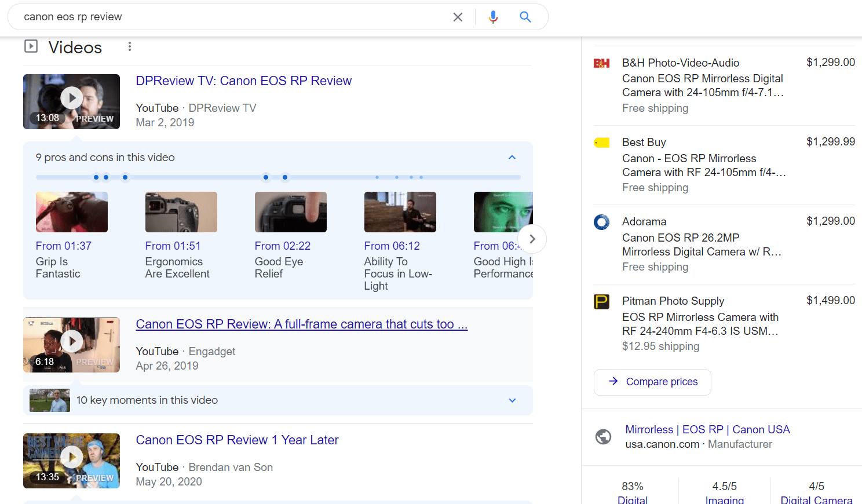The height and width of the screenshot is (504, 862).
Task: Click the Grip Is Fantastic caption
Action: tap(58, 268)
